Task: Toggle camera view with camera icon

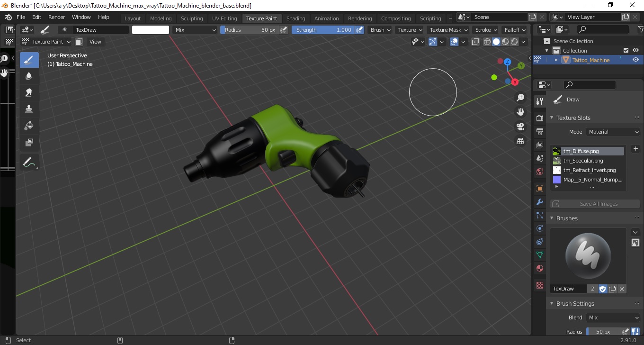Action: pos(520,127)
